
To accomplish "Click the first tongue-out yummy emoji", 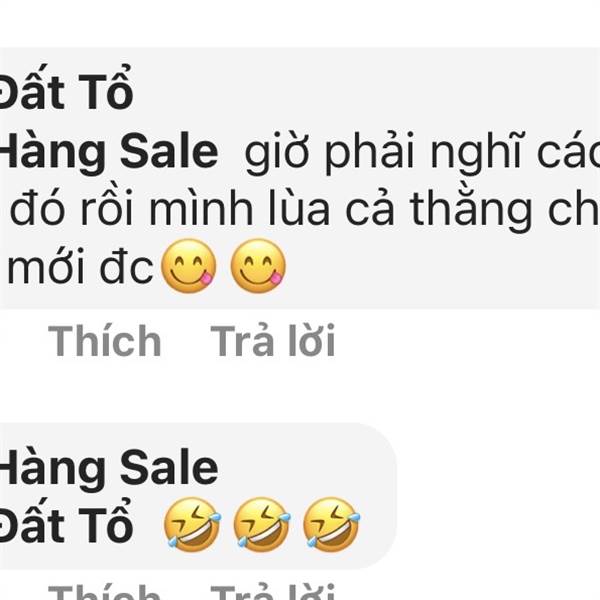I will click(x=189, y=266).
